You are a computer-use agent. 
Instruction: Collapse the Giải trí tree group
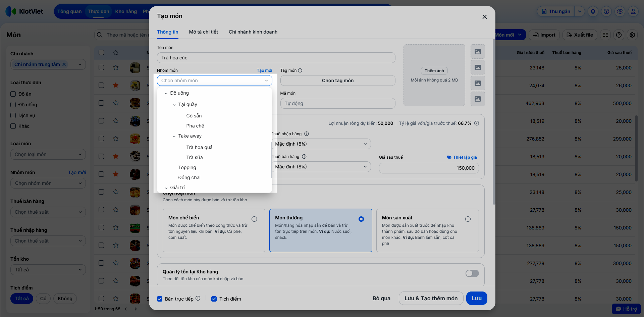pos(166,188)
